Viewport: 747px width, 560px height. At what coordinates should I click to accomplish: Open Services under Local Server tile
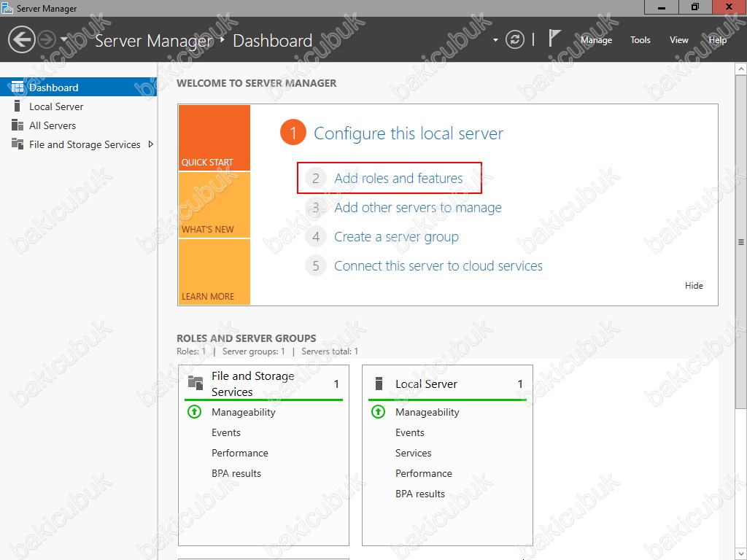point(414,453)
